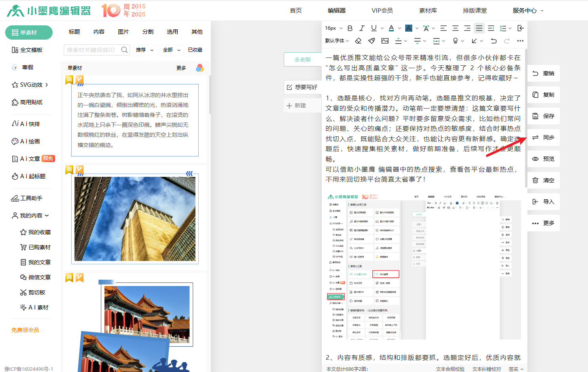The image size is (588, 372).
Task: Toggle the first-line indent button
Action: point(491,28)
